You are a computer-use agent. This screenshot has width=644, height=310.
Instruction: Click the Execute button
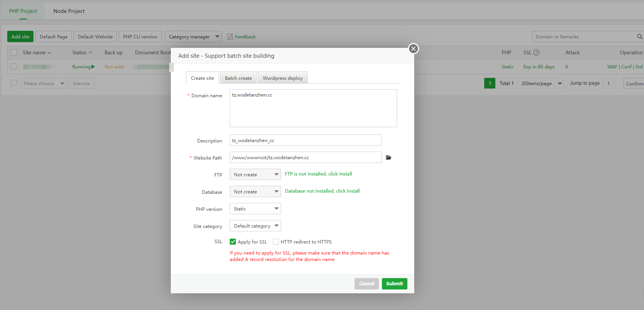pyautogui.click(x=82, y=83)
